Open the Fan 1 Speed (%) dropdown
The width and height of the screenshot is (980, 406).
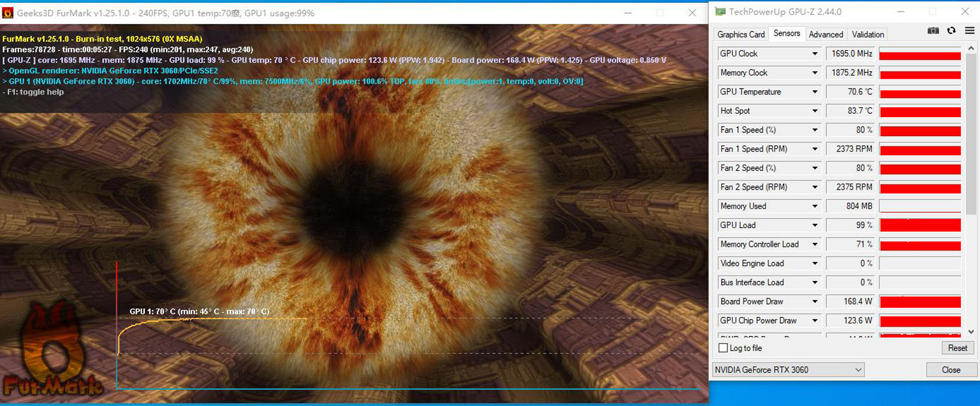(x=815, y=130)
